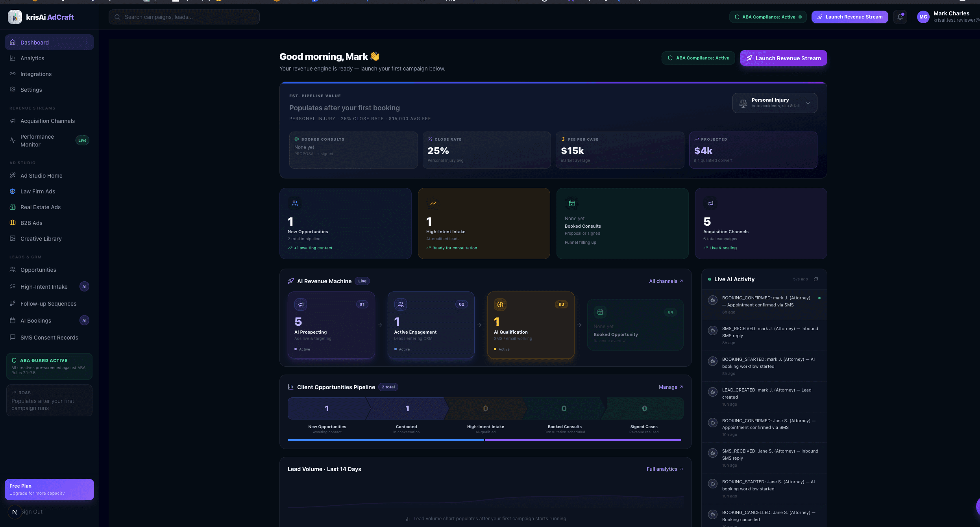Click top bar ABA Compliance: Active badge
This screenshot has height=527, width=980.
[768, 17]
